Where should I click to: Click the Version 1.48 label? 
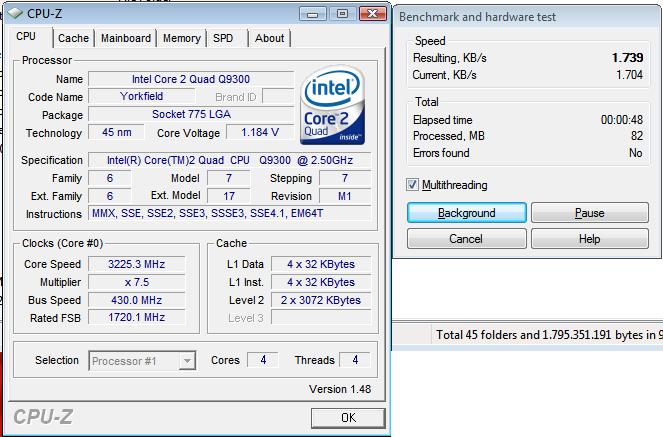click(340, 389)
